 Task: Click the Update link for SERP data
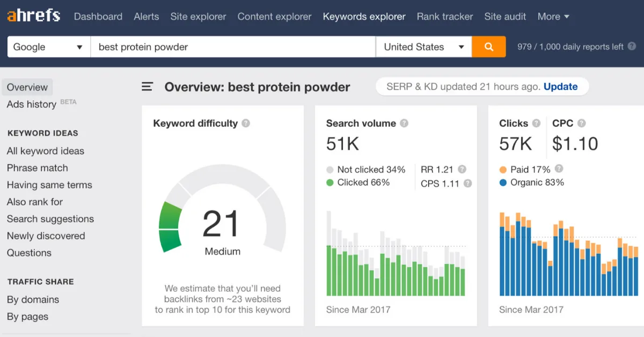click(561, 86)
